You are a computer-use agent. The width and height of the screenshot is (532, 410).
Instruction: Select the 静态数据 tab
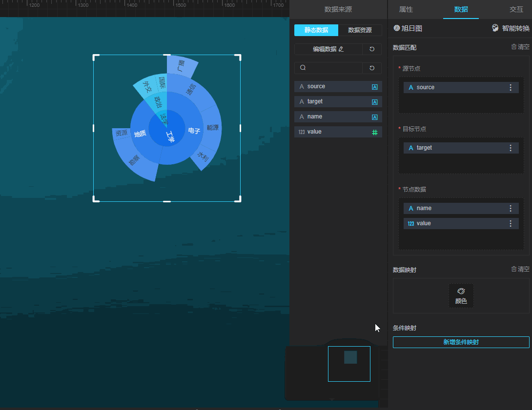pos(316,30)
